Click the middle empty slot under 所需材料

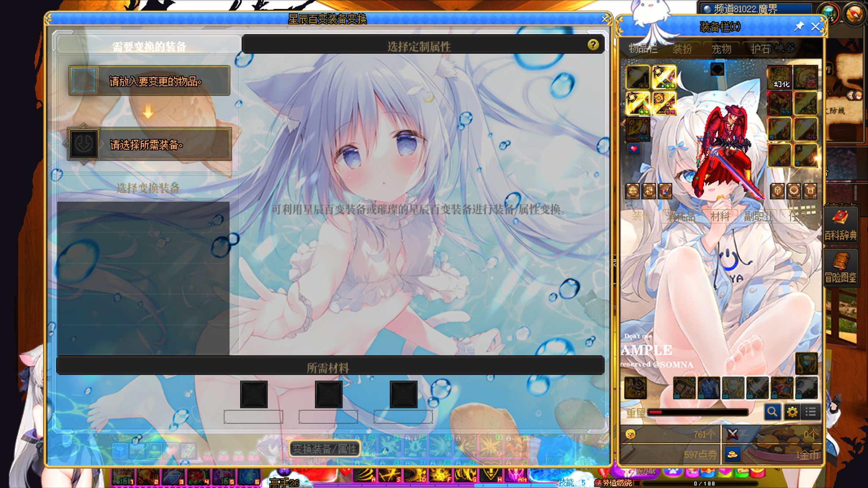click(329, 395)
